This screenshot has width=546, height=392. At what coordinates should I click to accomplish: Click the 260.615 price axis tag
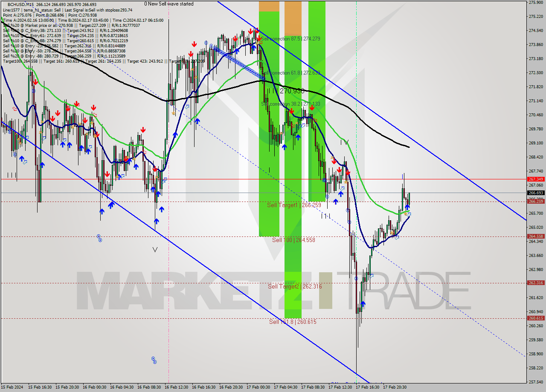536,318
